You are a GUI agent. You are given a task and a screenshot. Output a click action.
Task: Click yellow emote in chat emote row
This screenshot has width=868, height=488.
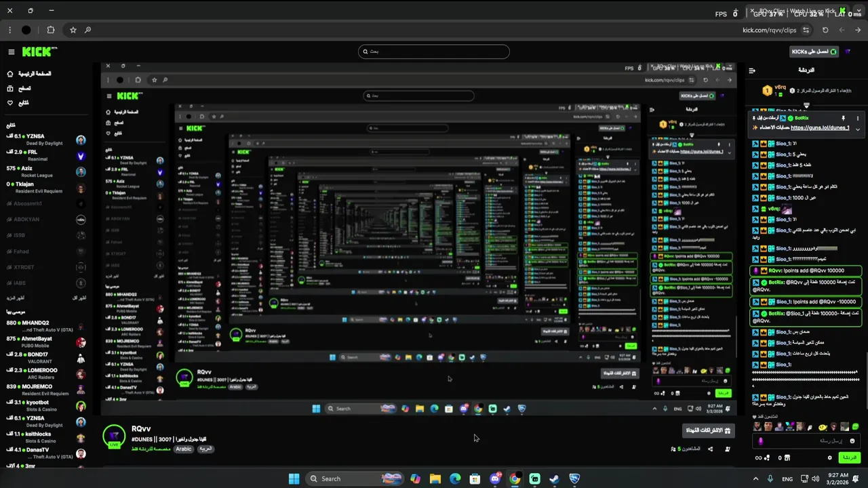tap(823, 427)
